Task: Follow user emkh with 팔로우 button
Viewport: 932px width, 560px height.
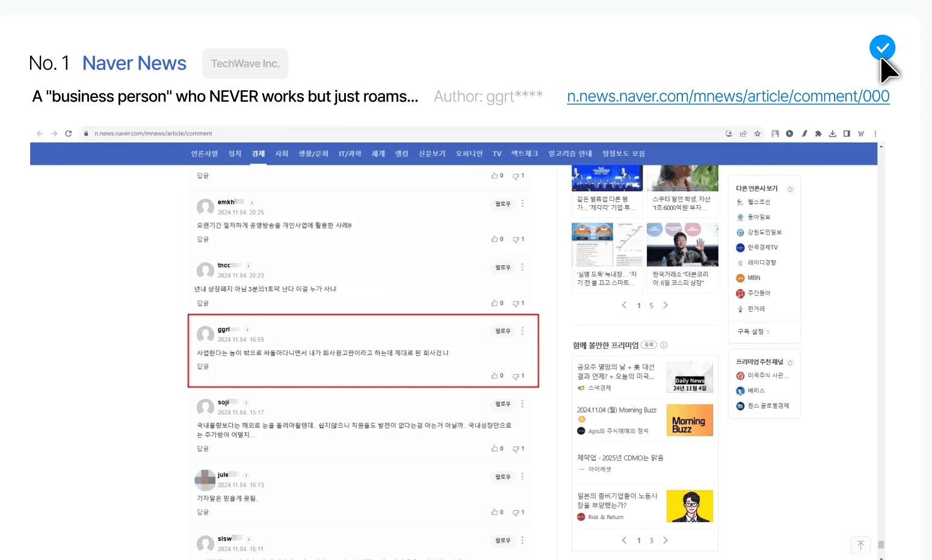Action: (503, 204)
